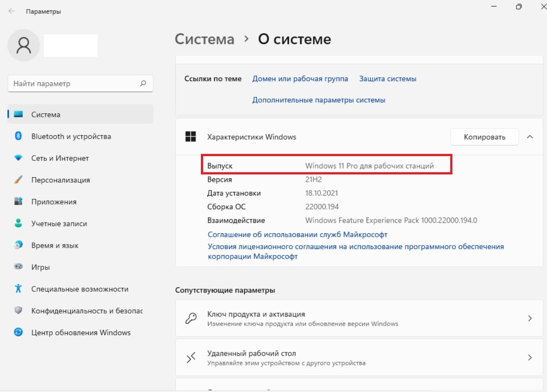Viewport: 547px width, 392px height.
Task: Open Удаленный рабочий стол chevron
Action: pyautogui.click(x=530, y=358)
